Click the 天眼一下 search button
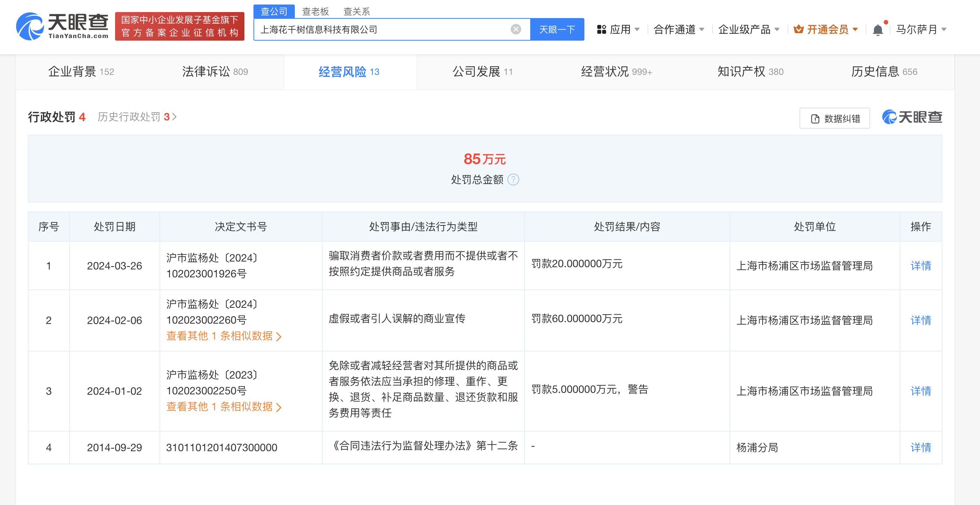The height and width of the screenshot is (505, 980). 557,29
